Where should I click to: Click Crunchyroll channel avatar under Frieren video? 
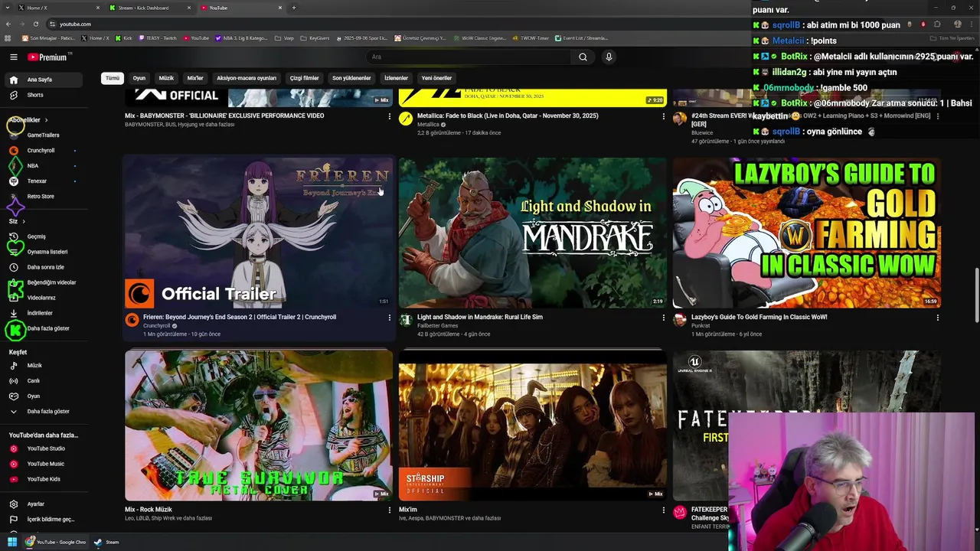point(132,320)
